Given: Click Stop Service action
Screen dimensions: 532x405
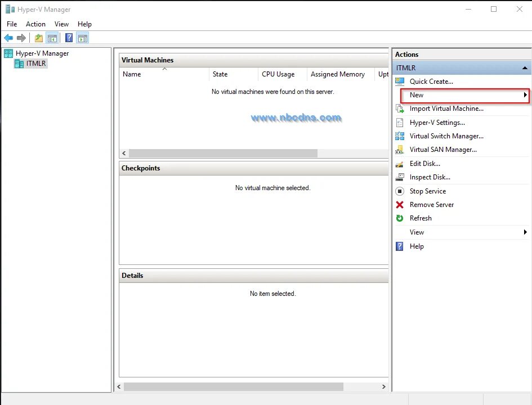Looking at the screenshot, I should 427,191.
